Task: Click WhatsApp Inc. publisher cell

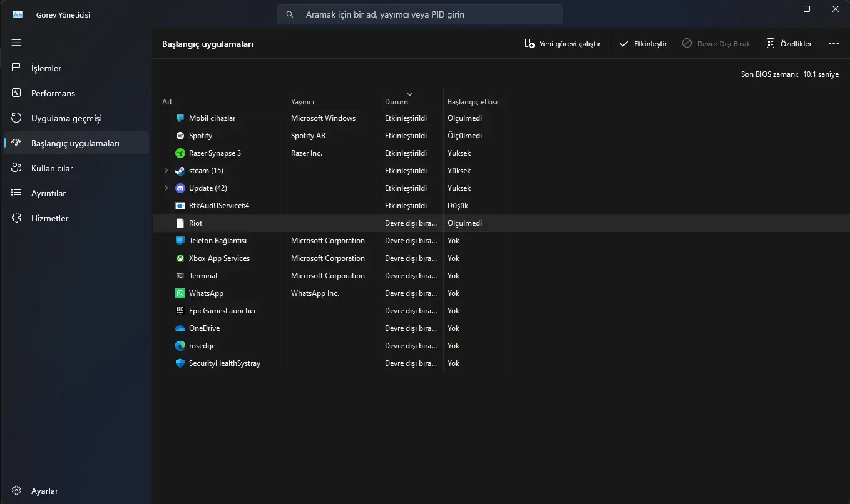Action: pos(315,293)
